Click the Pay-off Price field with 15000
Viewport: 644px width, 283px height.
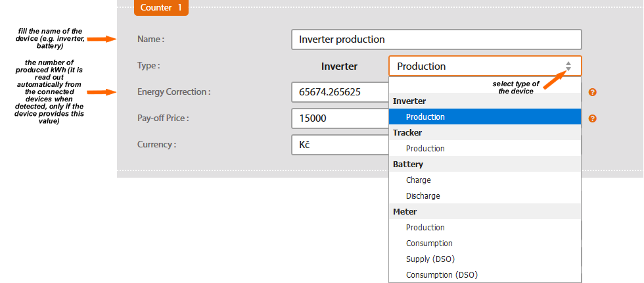[x=340, y=118]
